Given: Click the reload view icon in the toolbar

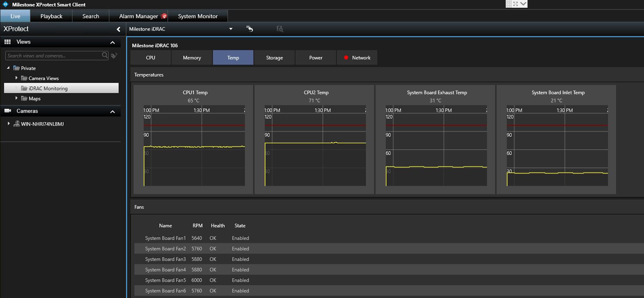Looking at the screenshot, I should point(250,29).
